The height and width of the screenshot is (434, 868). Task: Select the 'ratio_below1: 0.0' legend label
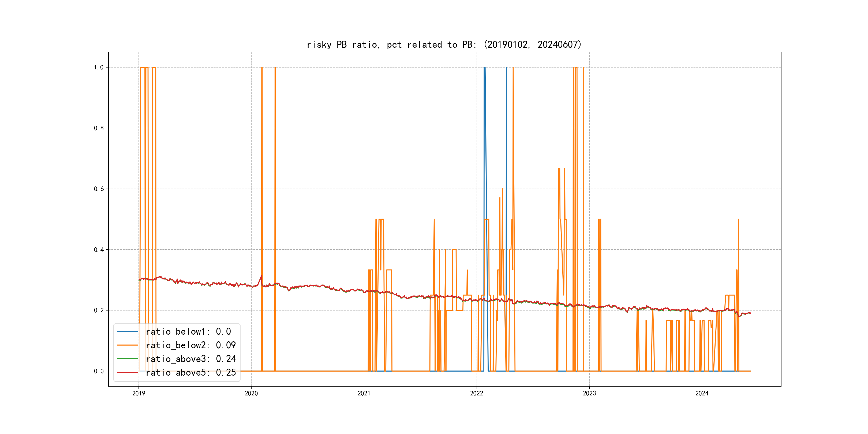point(188,332)
